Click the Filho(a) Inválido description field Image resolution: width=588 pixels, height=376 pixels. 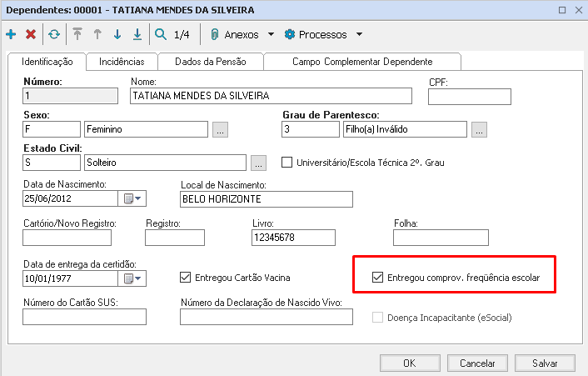click(x=405, y=129)
